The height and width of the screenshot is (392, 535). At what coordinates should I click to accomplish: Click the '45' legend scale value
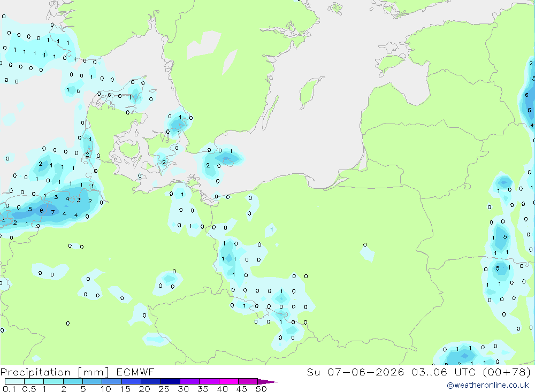pos(242,389)
